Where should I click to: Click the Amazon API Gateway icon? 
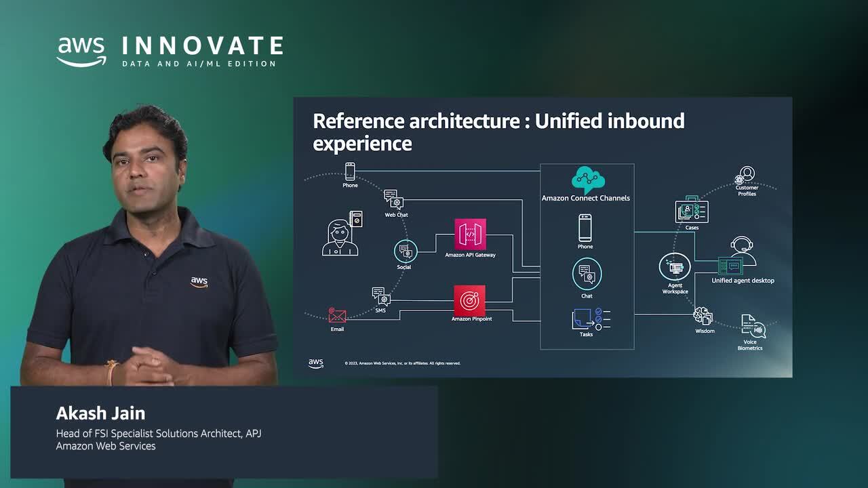tap(470, 235)
